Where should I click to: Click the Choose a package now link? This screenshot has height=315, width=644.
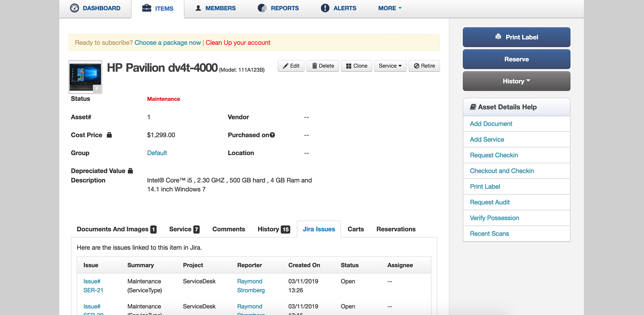coord(167,43)
